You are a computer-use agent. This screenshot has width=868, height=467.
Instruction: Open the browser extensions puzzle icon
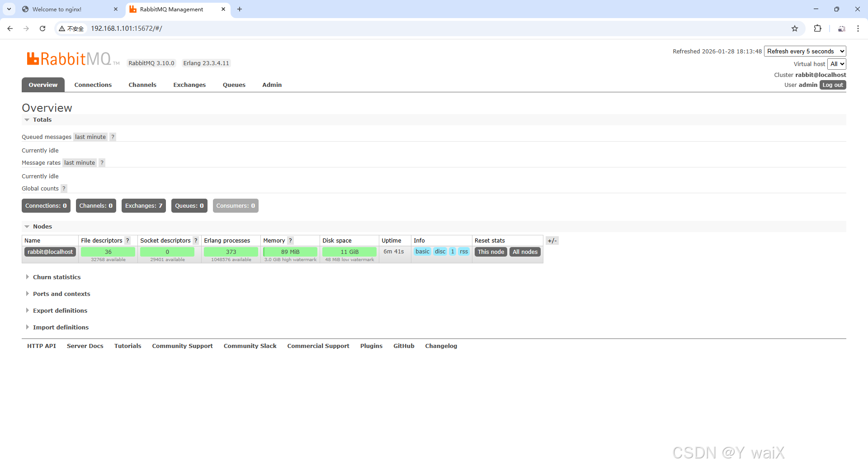tap(817, 29)
